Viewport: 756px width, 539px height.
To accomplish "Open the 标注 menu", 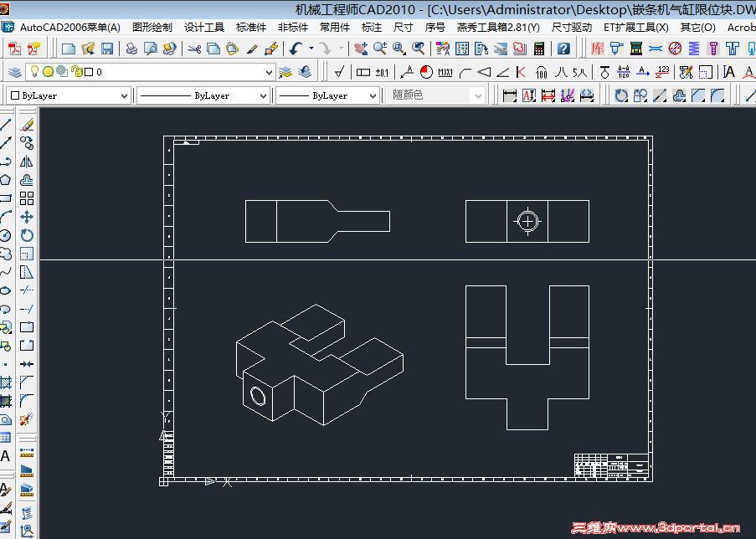I will pos(372,28).
